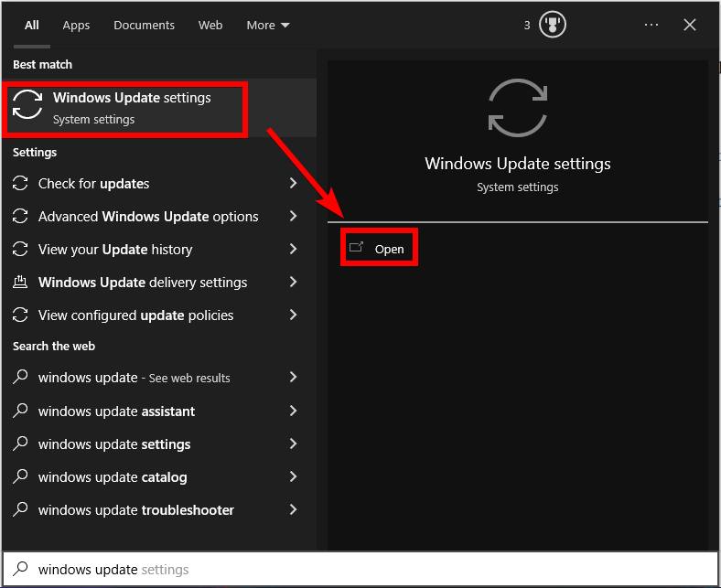
Task: Click the open-window icon next to Open
Action: (x=356, y=247)
